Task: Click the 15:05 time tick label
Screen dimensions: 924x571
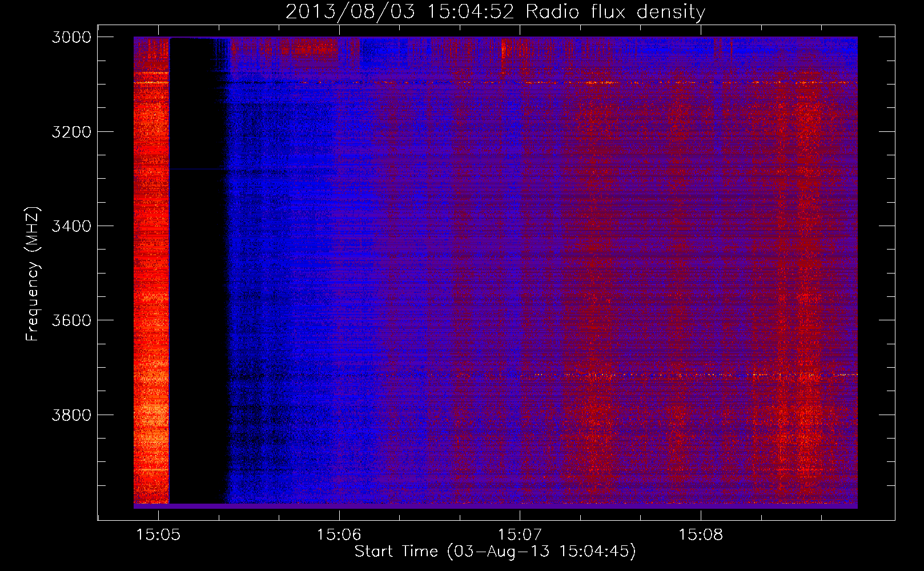Action: tap(159, 535)
